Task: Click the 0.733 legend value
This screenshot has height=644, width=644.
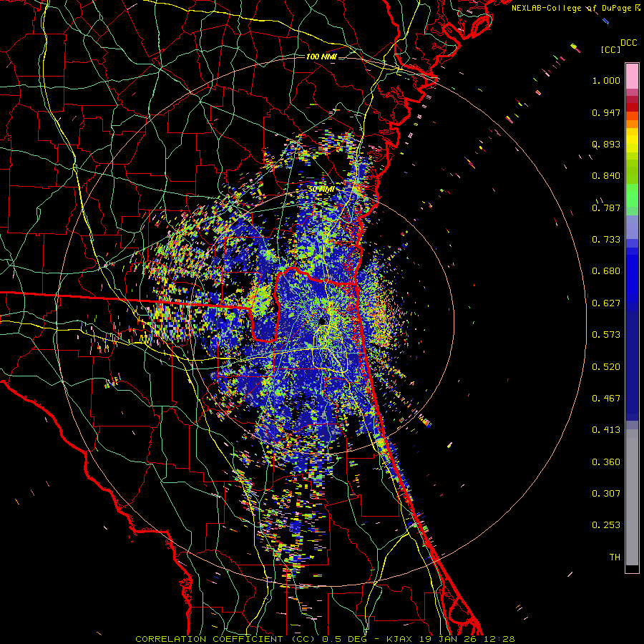Action: [x=606, y=240]
